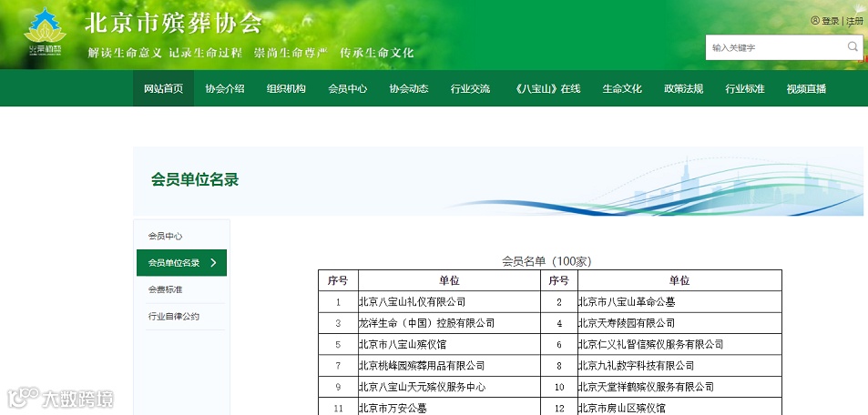Image resolution: width=868 pixels, height=415 pixels.
Task: Click 北京市八宝山革命公墓 cell
Action: (679, 302)
